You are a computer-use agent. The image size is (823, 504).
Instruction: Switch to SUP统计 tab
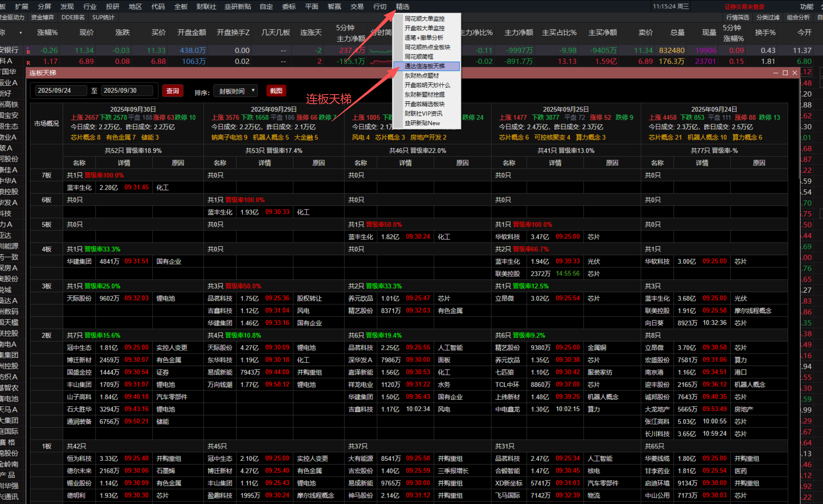[103, 17]
